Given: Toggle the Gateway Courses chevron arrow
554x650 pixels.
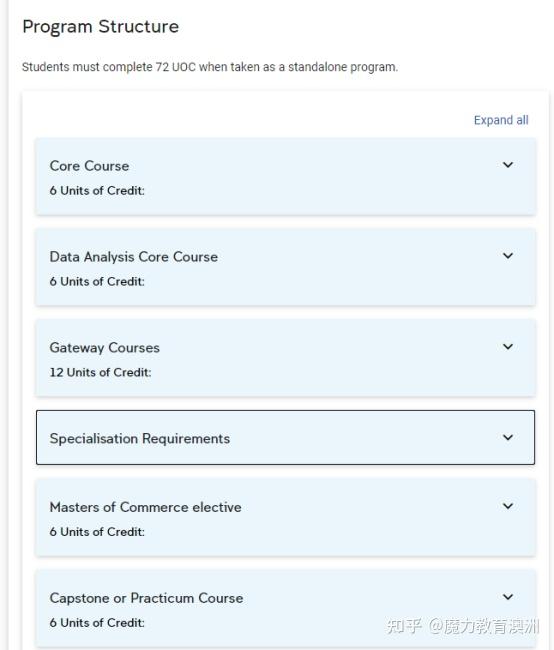Looking at the screenshot, I should 508,347.
